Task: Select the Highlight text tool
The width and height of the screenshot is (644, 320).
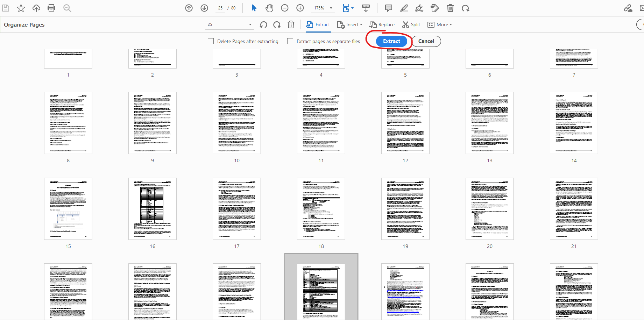Action: 404,8
